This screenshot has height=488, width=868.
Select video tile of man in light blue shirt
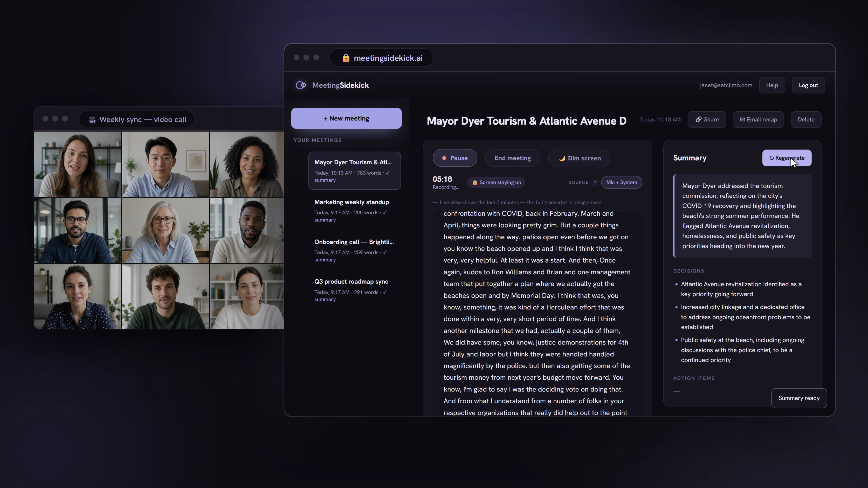pos(166,164)
